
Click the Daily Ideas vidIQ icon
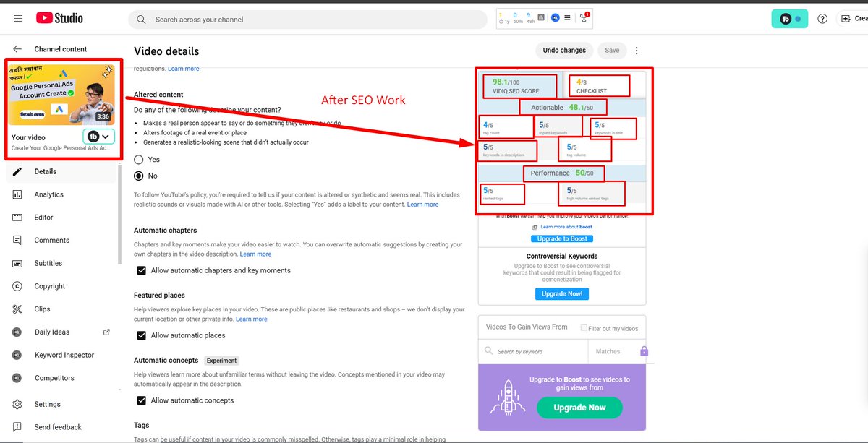[17, 332]
